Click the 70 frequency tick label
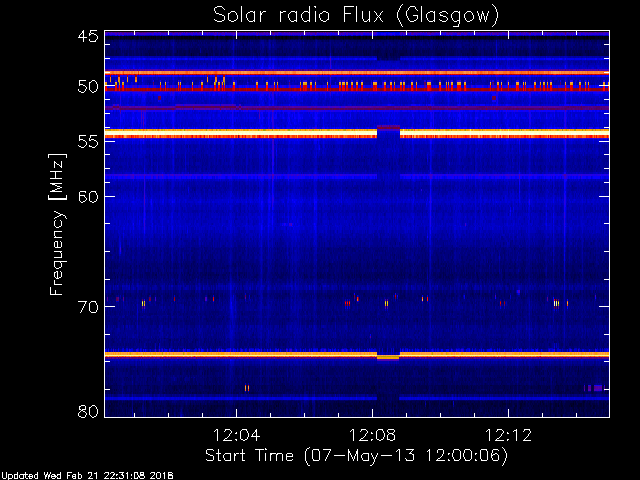This screenshot has height=480, width=640. click(x=88, y=307)
